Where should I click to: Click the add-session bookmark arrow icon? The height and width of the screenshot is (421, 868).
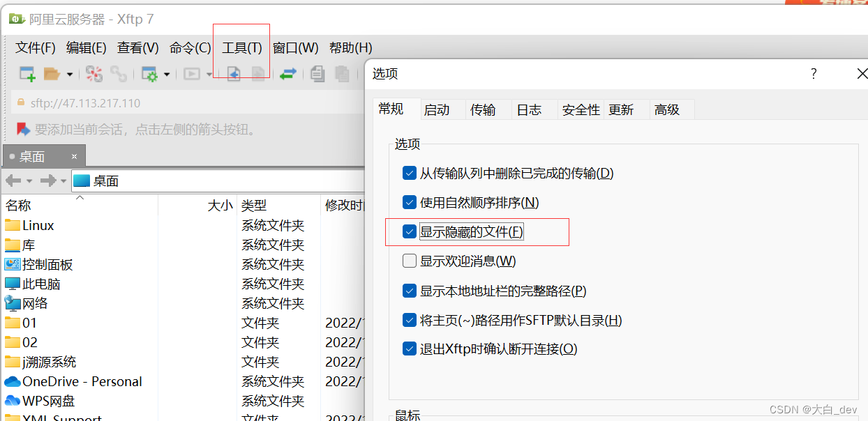[x=23, y=129]
